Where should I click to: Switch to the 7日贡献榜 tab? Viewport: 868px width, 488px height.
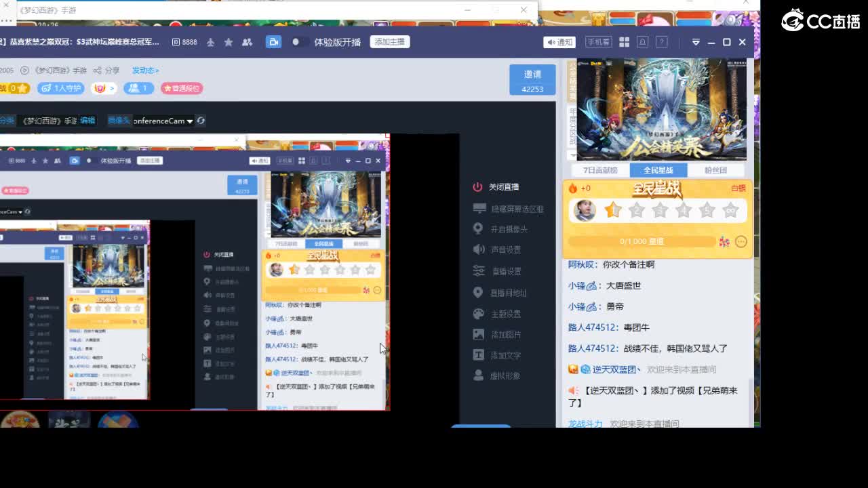point(600,170)
